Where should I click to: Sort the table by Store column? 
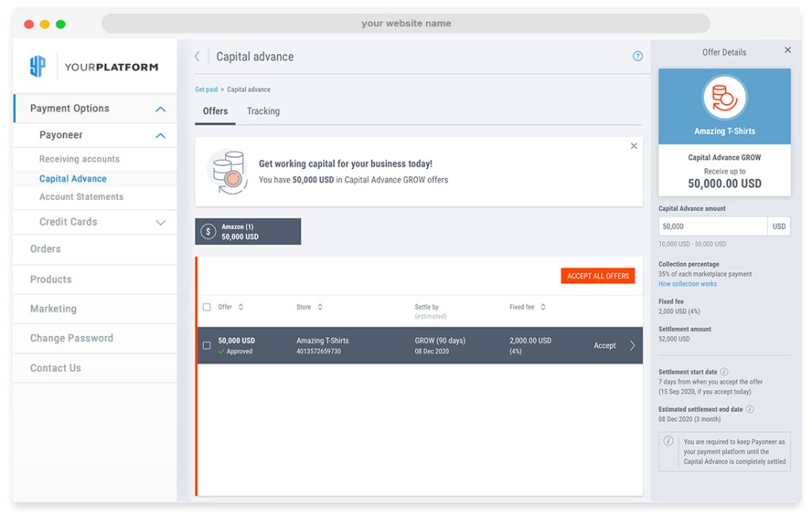(320, 307)
